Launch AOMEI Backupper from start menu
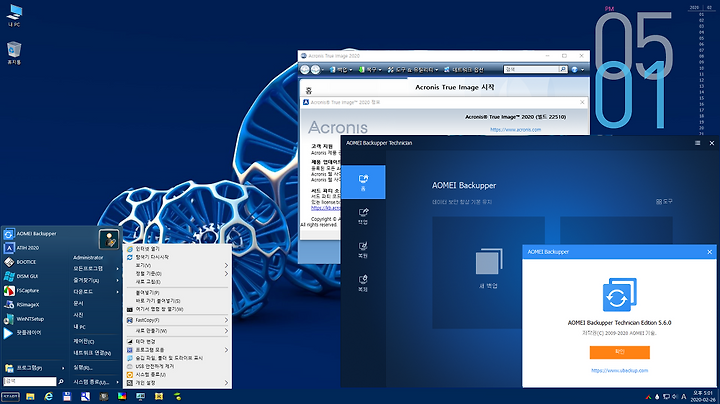This screenshot has height=404, width=720. 30,234
